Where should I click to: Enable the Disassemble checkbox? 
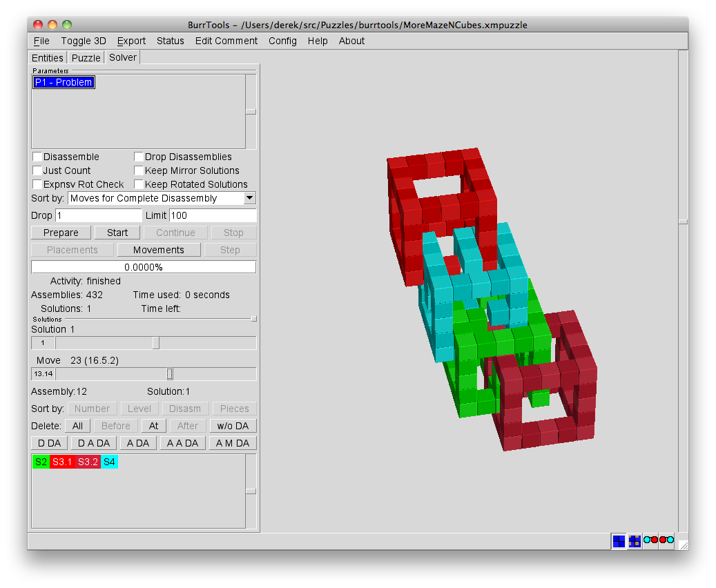click(x=37, y=157)
